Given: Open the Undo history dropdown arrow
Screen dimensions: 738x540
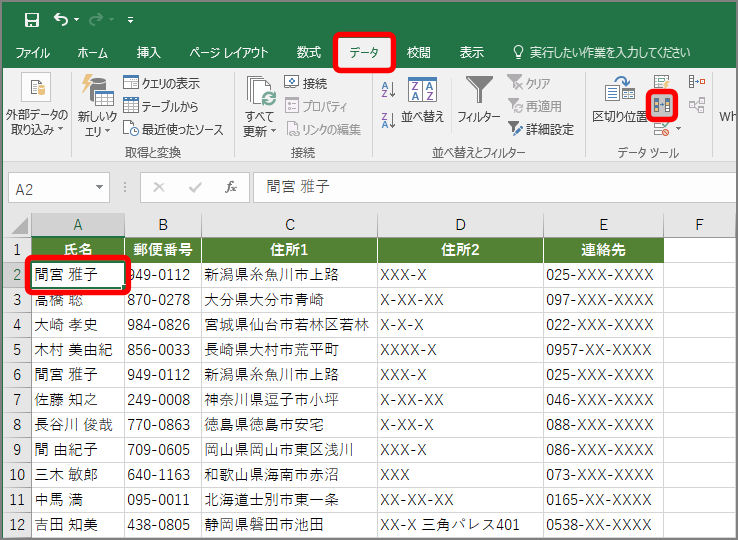Looking at the screenshot, I should click(76, 20).
